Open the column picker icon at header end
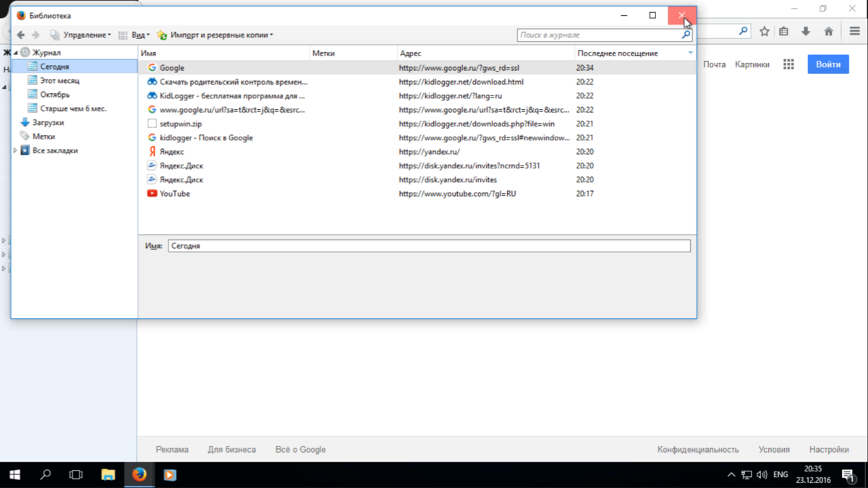The width and height of the screenshot is (868, 488). 691,53
